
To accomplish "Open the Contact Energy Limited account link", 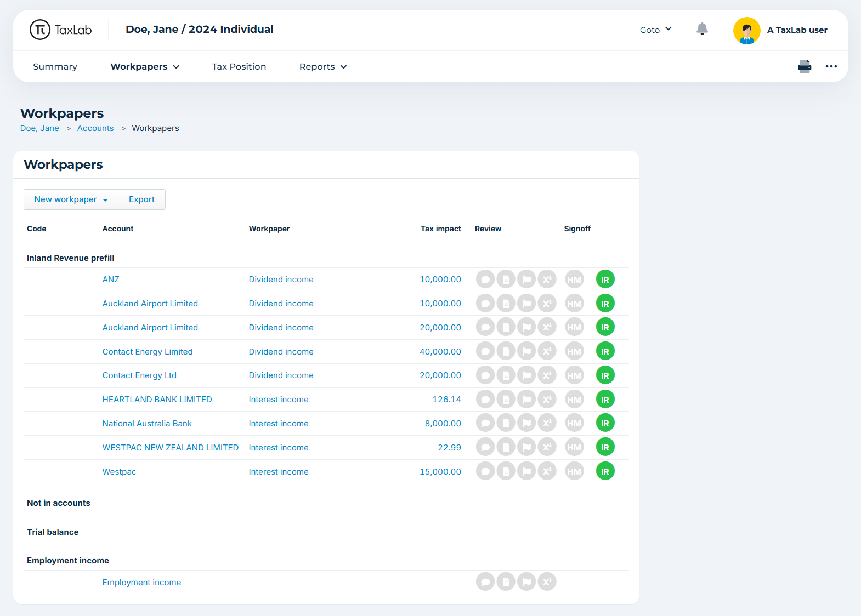I will coord(148,352).
